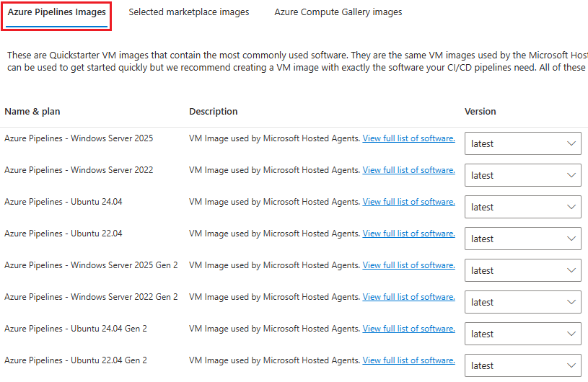The image size is (588, 382).
Task: Open version dropdown for Ubuntu 22.04 Gen 2
Action: 523,365
